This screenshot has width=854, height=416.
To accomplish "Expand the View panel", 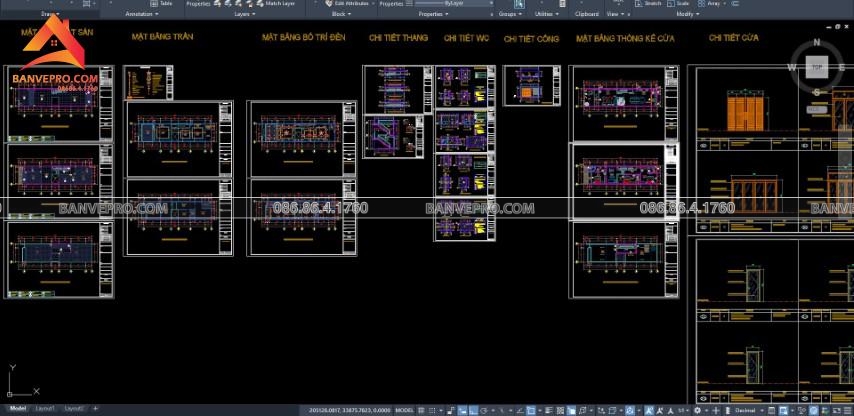I will click(x=614, y=14).
